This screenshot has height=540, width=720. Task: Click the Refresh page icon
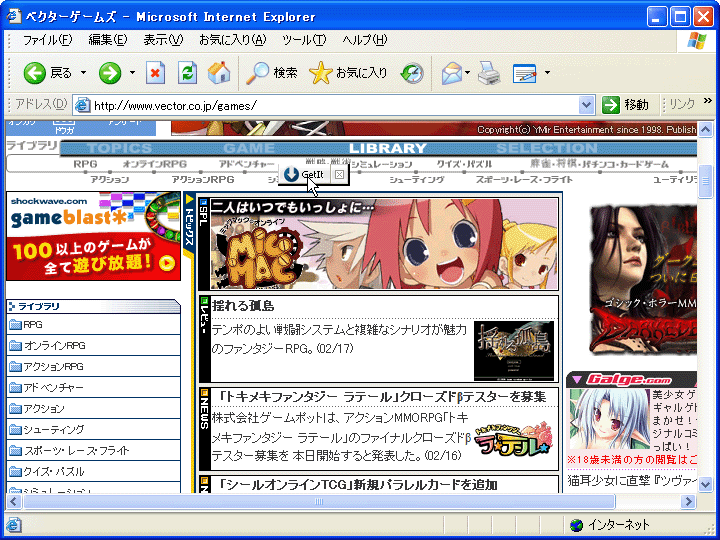click(187, 73)
